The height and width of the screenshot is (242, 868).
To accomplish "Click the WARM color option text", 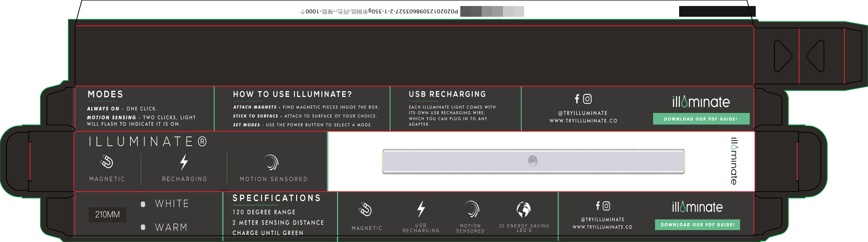I will (x=171, y=228).
